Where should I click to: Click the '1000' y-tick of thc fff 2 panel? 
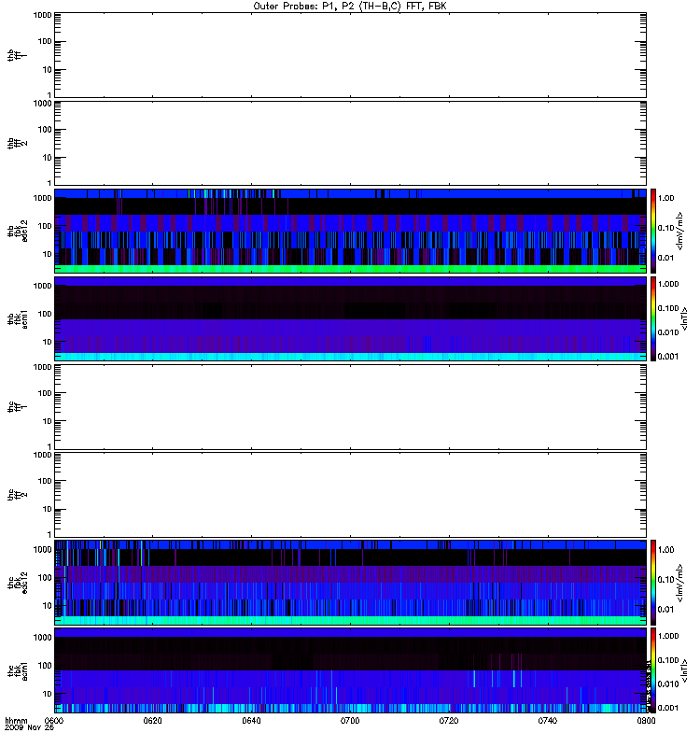[x=42, y=455]
